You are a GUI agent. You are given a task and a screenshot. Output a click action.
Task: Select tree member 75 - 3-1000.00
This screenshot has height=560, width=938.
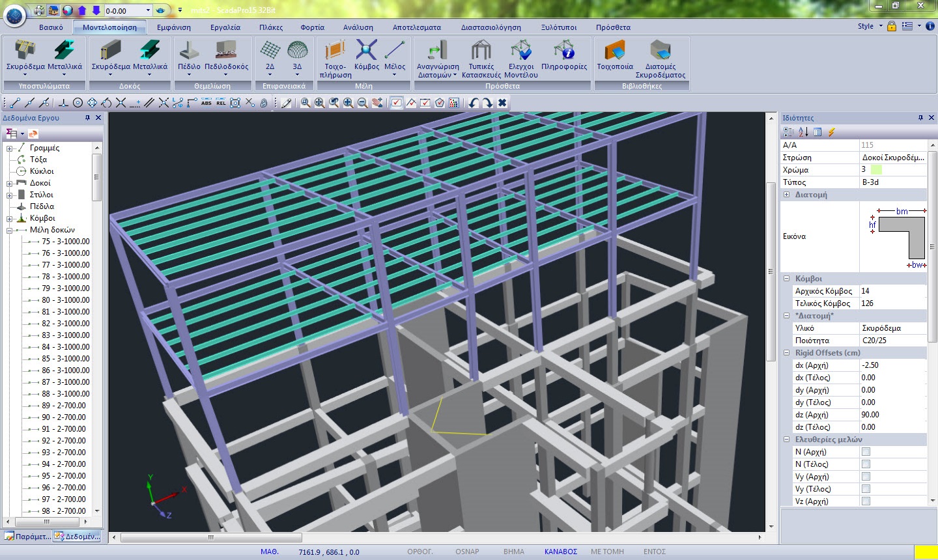click(66, 242)
